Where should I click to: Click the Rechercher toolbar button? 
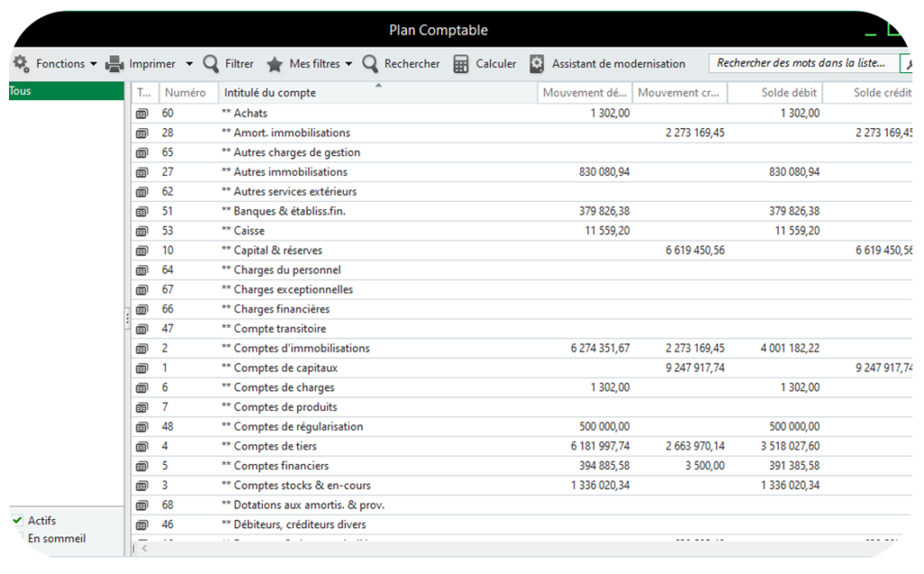[x=402, y=64]
